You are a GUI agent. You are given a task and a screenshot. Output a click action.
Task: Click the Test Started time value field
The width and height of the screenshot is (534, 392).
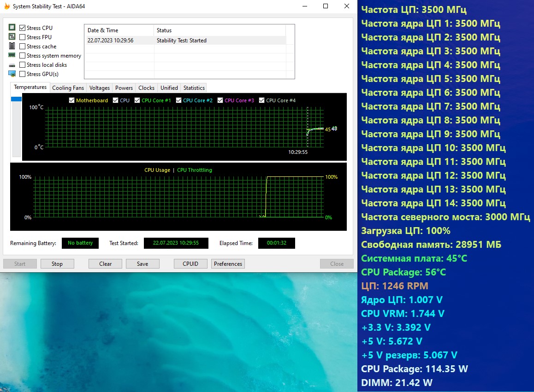pos(176,243)
